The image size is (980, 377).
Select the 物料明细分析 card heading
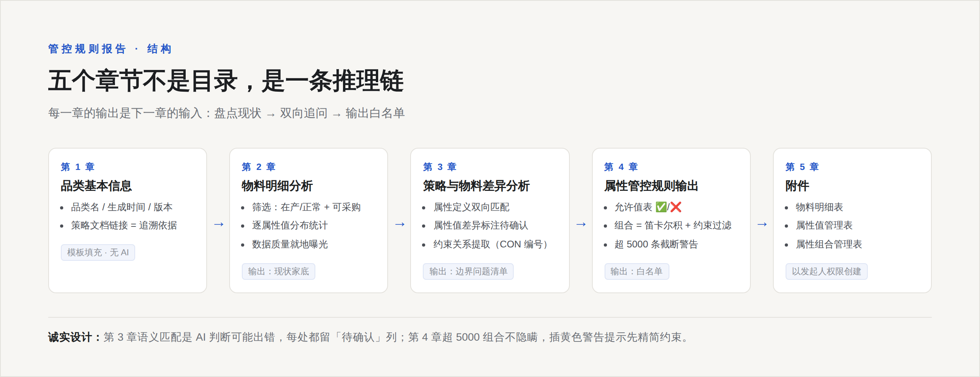(x=277, y=186)
